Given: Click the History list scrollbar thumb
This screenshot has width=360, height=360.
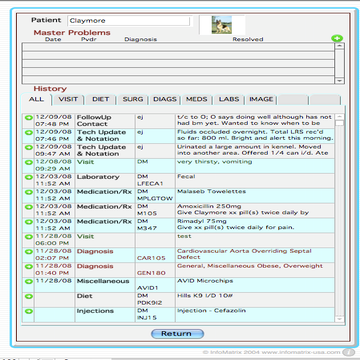Looking at the screenshot, I should point(339,123).
